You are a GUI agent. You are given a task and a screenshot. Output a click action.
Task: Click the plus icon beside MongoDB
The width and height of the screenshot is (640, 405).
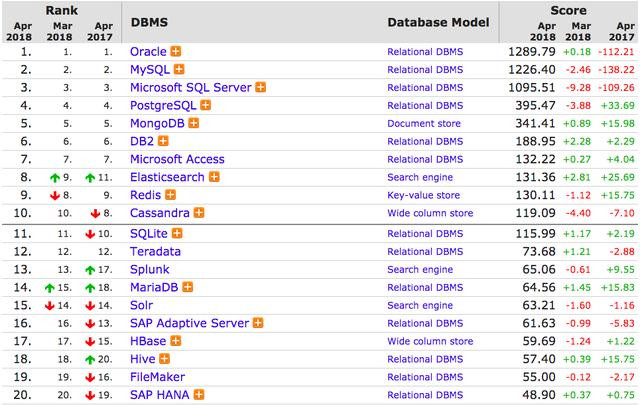point(194,123)
